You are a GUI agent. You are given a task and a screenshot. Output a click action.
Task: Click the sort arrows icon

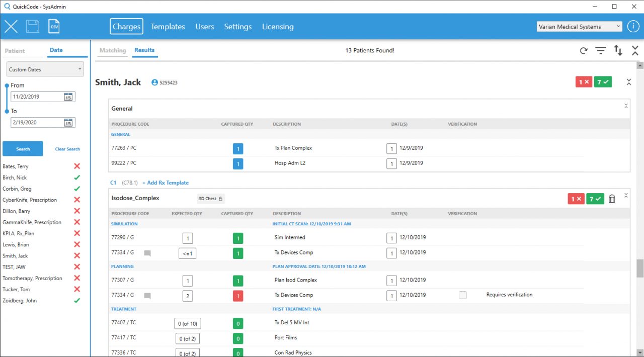tap(618, 50)
